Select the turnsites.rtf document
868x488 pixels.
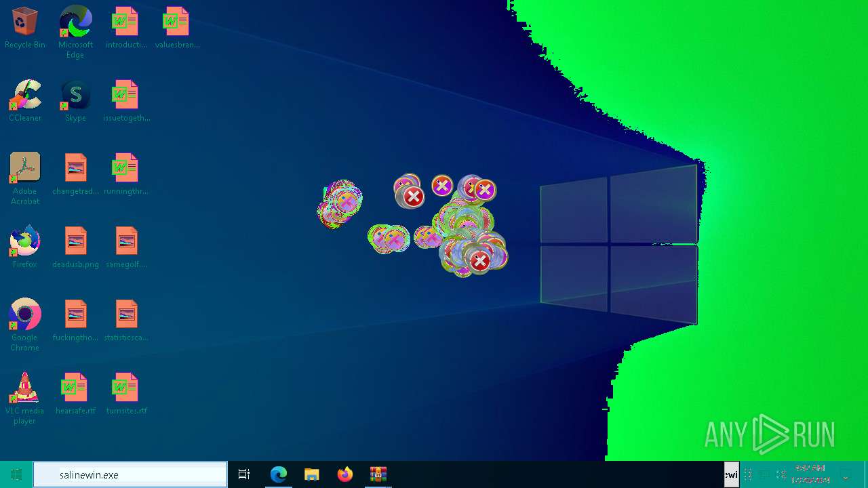click(126, 394)
